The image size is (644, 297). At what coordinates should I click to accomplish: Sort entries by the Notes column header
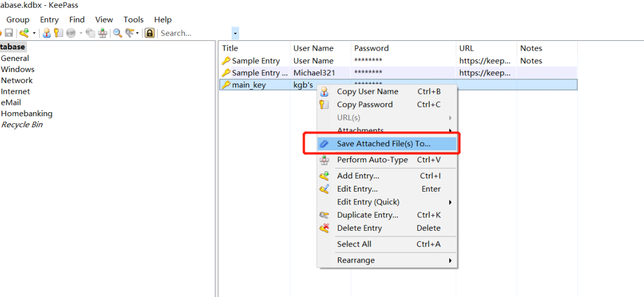pyautogui.click(x=547, y=48)
